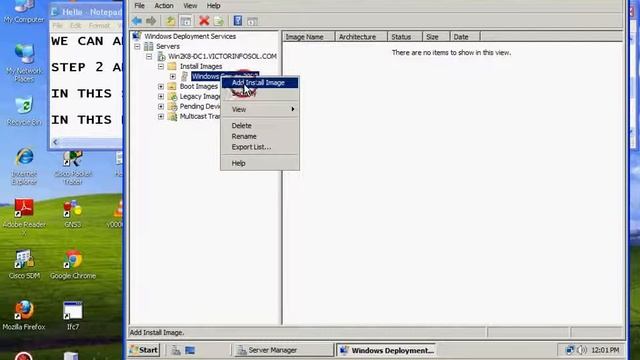Click the Pending Devices folder icon
The height and width of the screenshot is (360, 640).
click(172, 106)
